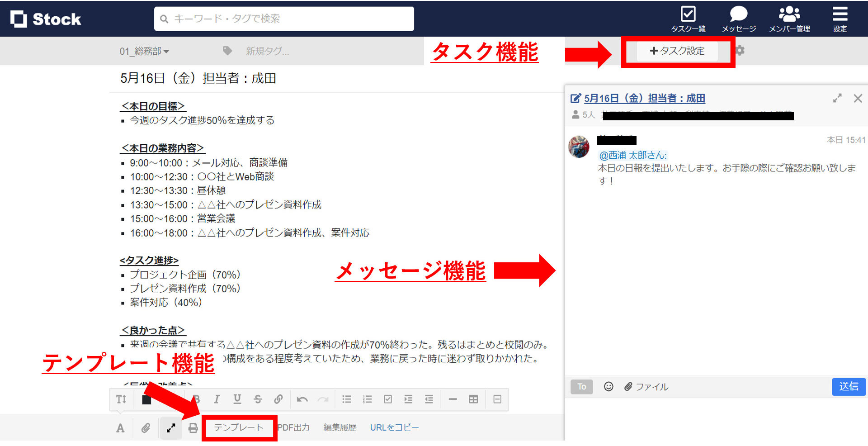Toggle fullscreen editing with the expand arrows

click(x=170, y=427)
